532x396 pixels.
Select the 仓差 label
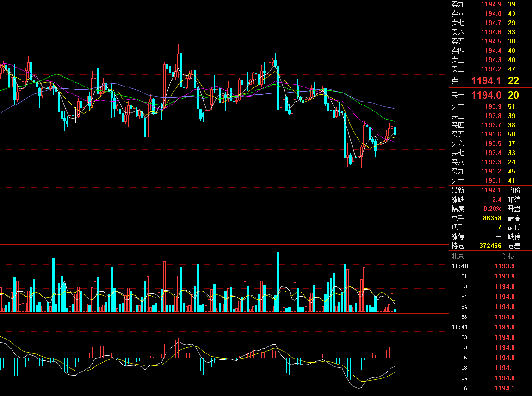pos(514,246)
